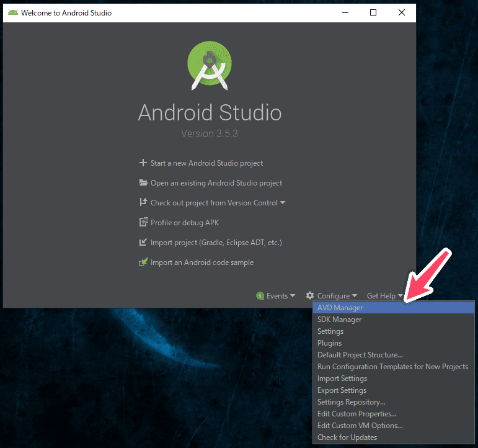Expand Check out project from Version Control arrow
The width and height of the screenshot is (478, 448).
click(283, 203)
